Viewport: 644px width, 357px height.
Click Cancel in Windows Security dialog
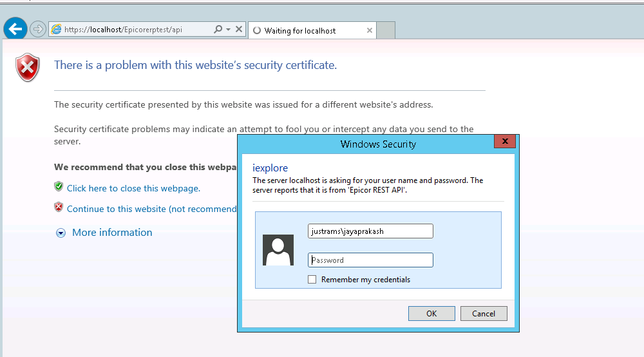pos(484,313)
